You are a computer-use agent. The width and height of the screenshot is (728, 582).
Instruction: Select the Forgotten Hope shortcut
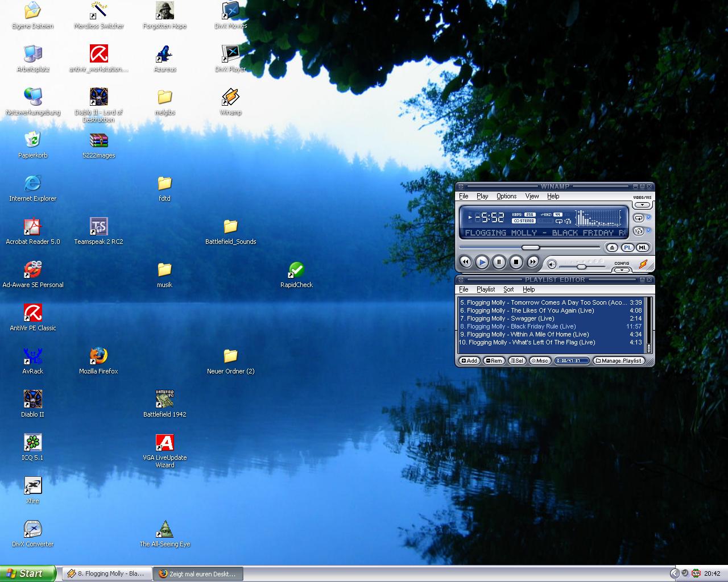[x=165, y=15]
